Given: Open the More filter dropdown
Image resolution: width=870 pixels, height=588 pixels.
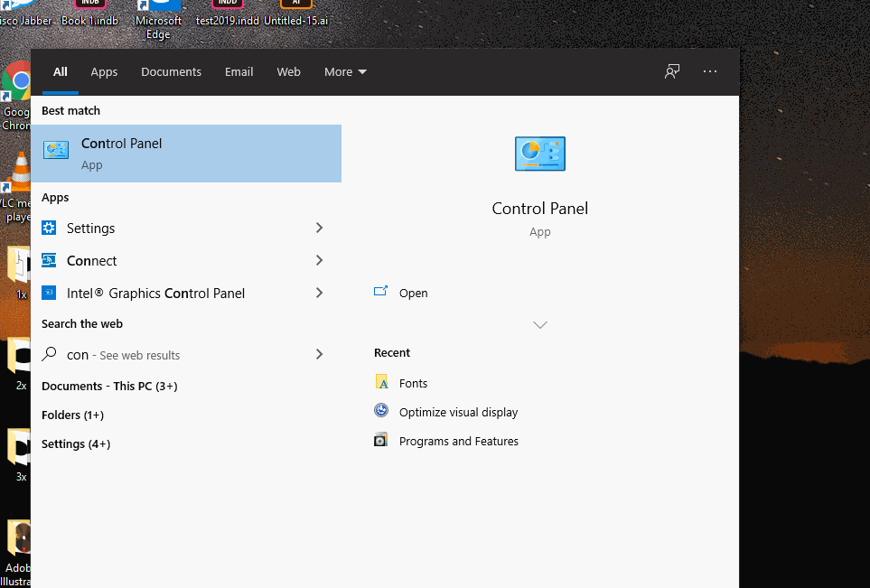Looking at the screenshot, I should click(345, 72).
